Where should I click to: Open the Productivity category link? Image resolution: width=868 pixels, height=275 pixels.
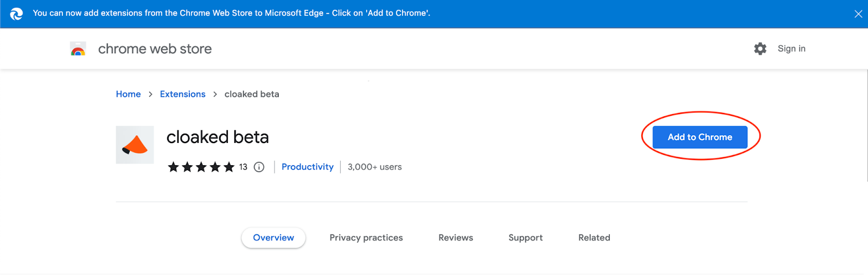[308, 167]
